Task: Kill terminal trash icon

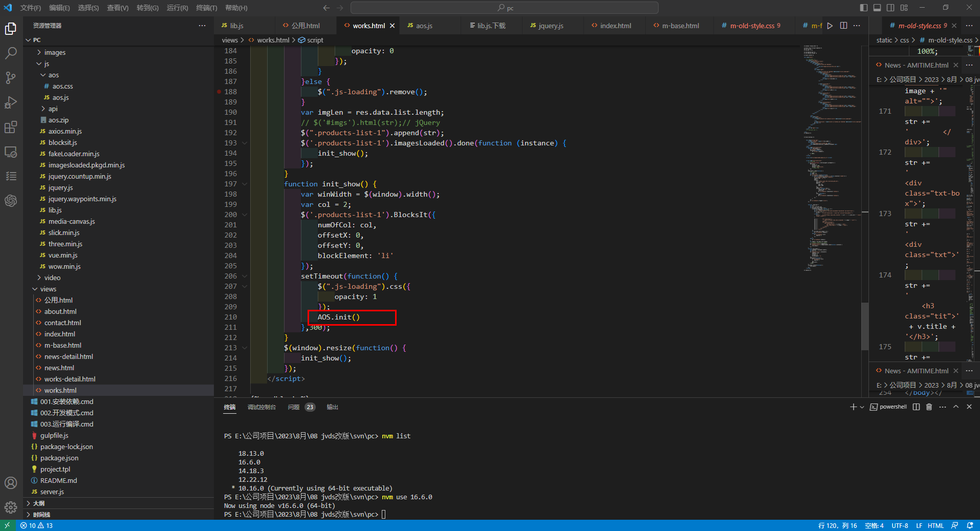Action: click(x=929, y=407)
